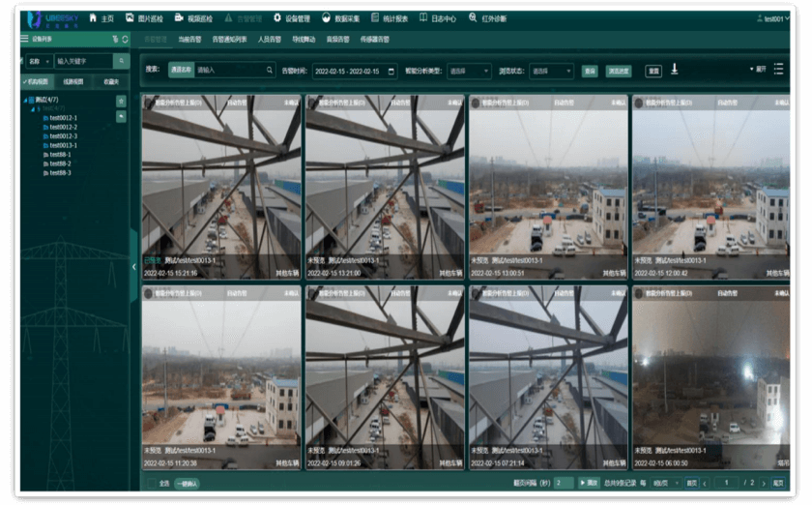Check the 全选 select-all checkbox

tap(152, 483)
